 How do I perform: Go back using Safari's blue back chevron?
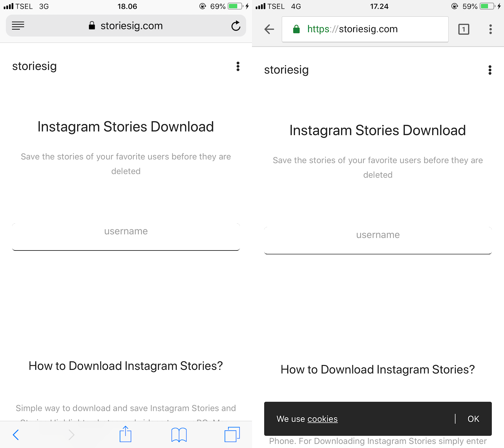(16, 435)
